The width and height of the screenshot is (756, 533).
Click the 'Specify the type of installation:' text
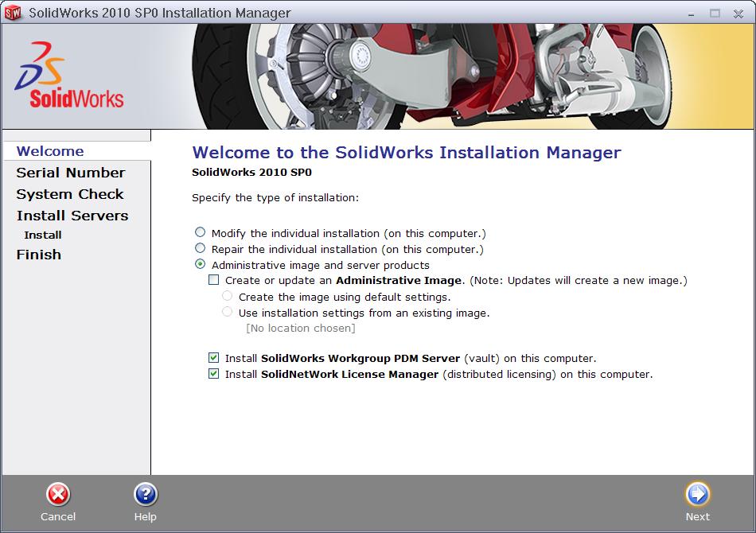click(x=275, y=198)
